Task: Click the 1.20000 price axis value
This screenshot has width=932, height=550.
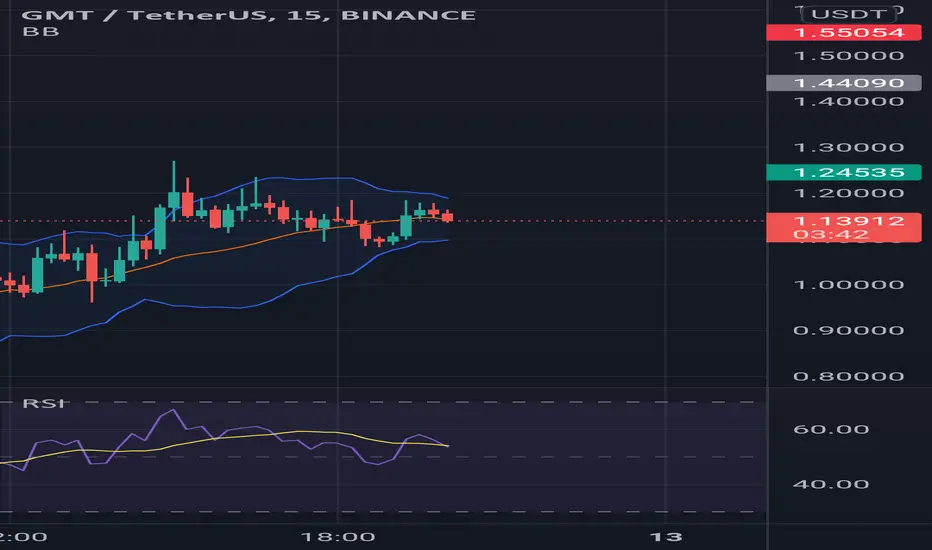Action: (x=849, y=193)
